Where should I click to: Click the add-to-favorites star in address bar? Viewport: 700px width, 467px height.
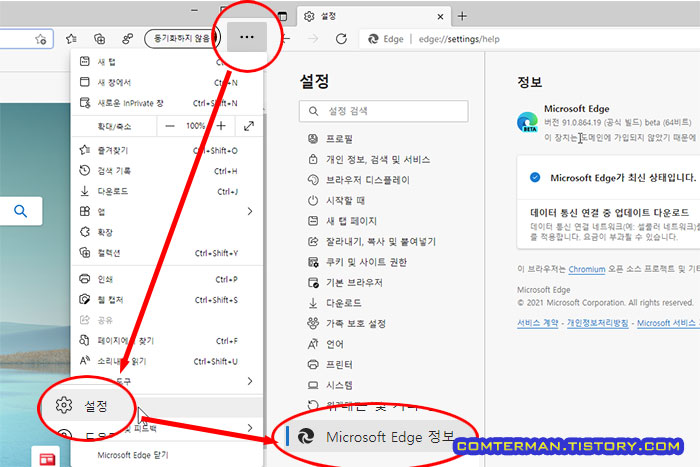pyautogui.click(x=41, y=39)
